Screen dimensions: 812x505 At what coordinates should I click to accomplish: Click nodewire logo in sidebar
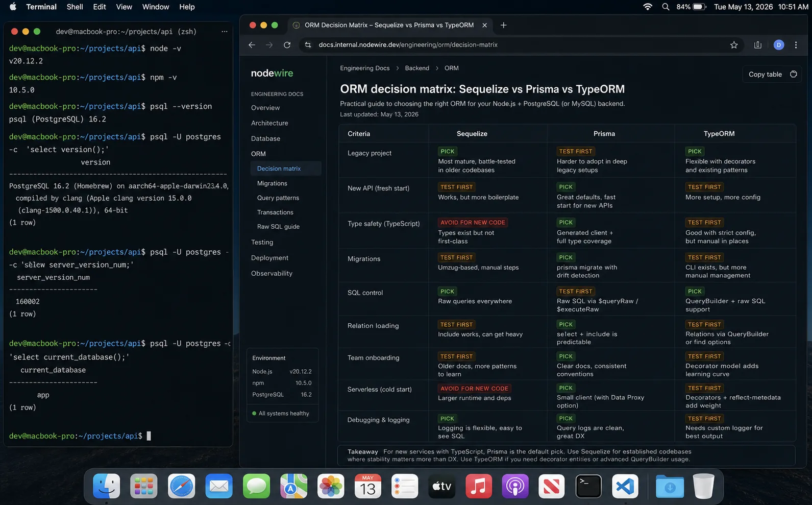[x=272, y=73]
